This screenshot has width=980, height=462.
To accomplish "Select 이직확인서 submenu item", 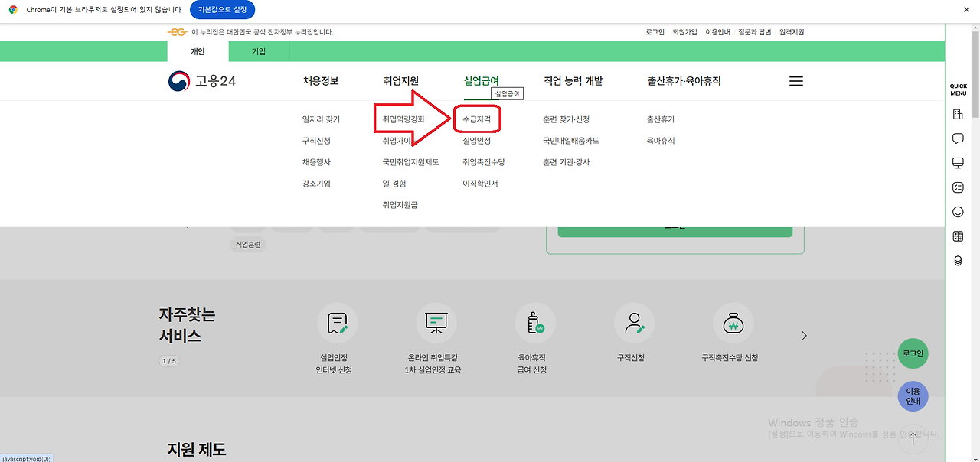I will 480,184.
